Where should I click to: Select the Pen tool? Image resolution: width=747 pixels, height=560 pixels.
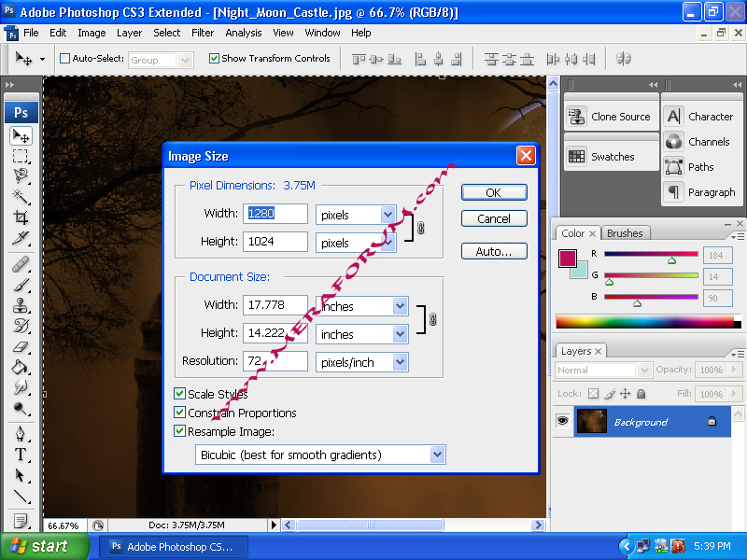point(21,434)
